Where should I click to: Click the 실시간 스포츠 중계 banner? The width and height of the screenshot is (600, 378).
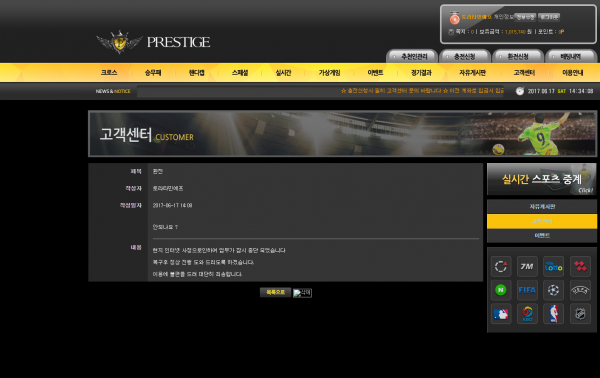(x=542, y=179)
